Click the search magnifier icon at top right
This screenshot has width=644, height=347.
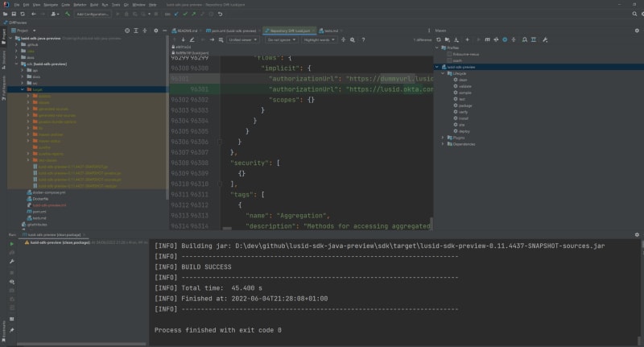pyautogui.click(x=634, y=14)
